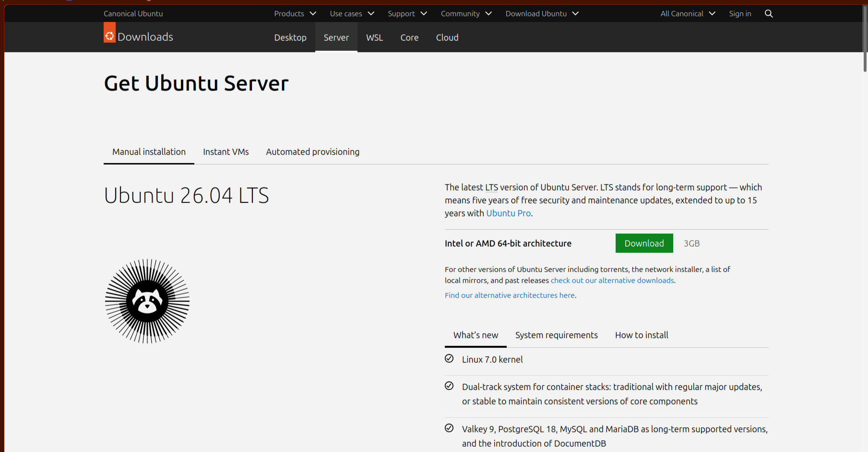Open the Support dropdown menu
The height and width of the screenshot is (452, 868).
tap(407, 13)
